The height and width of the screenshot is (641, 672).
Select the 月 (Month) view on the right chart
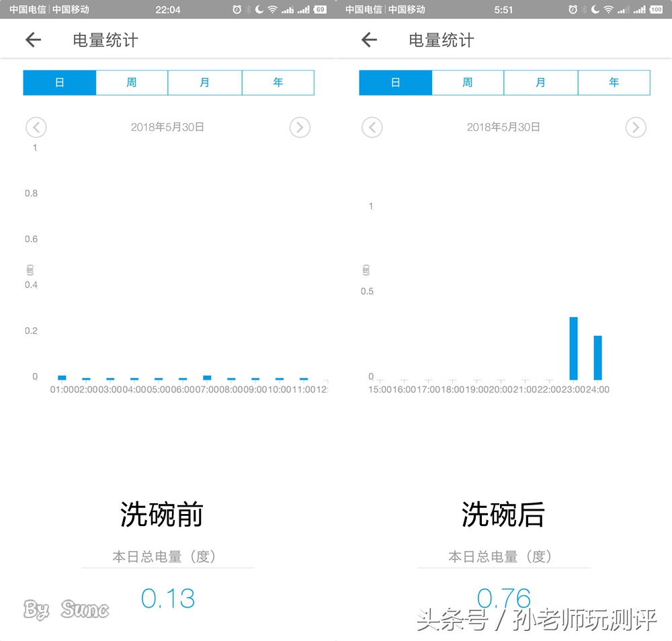click(x=540, y=82)
